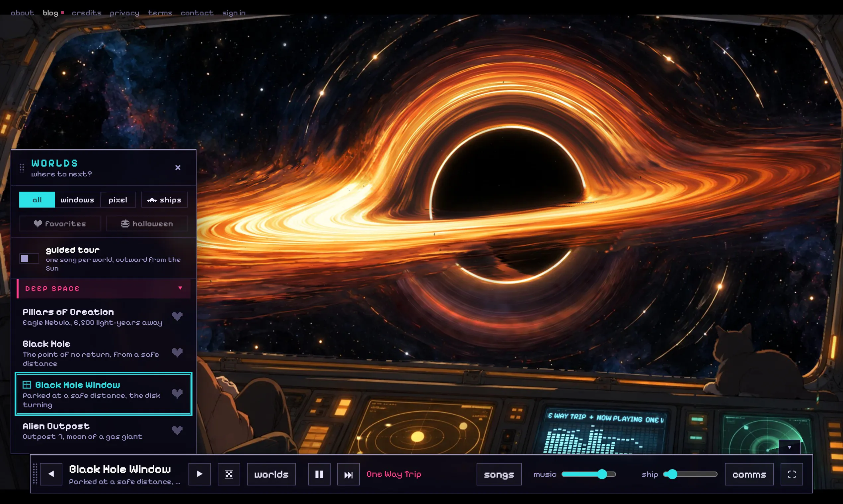Favorite the Black Hole Window world

click(x=177, y=394)
